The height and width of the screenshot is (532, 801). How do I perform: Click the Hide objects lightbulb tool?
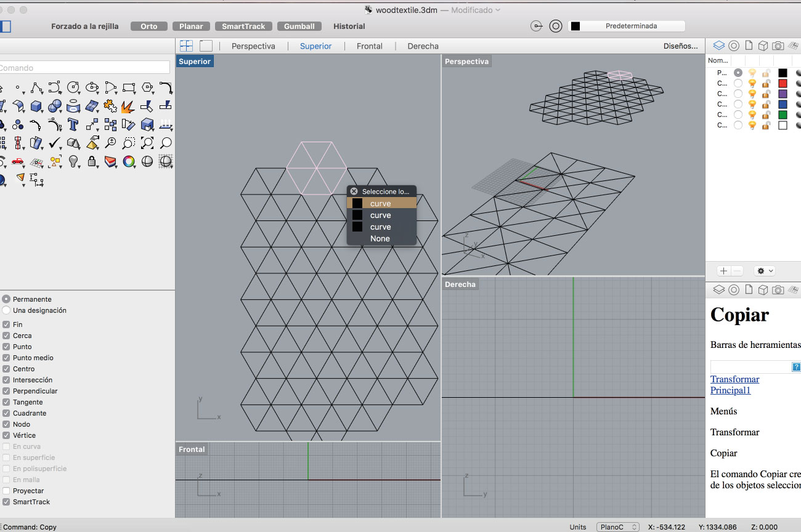73,161
